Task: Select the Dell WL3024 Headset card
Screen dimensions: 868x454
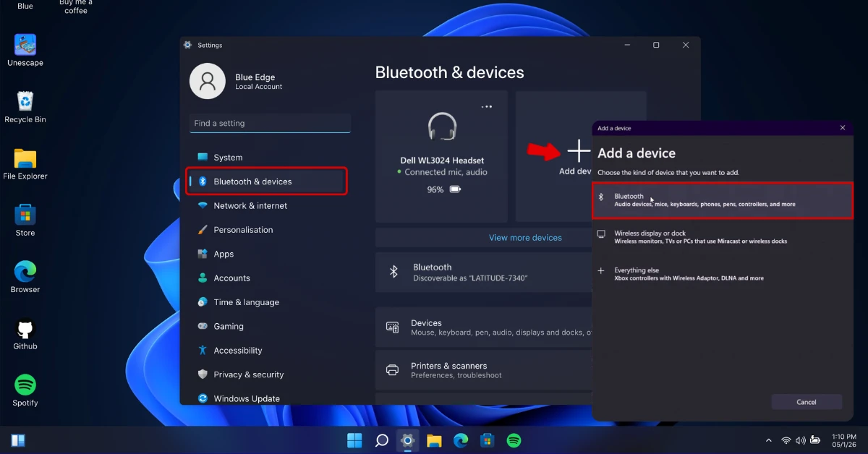Action: pyautogui.click(x=442, y=156)
